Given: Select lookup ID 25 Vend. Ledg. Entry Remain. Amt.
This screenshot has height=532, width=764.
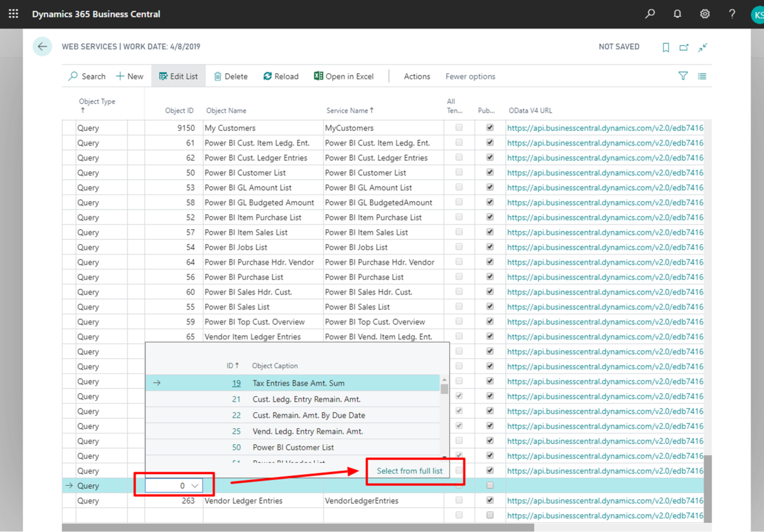Looking at the screenshot, I should pyautogui.click(x=293, y=431).
